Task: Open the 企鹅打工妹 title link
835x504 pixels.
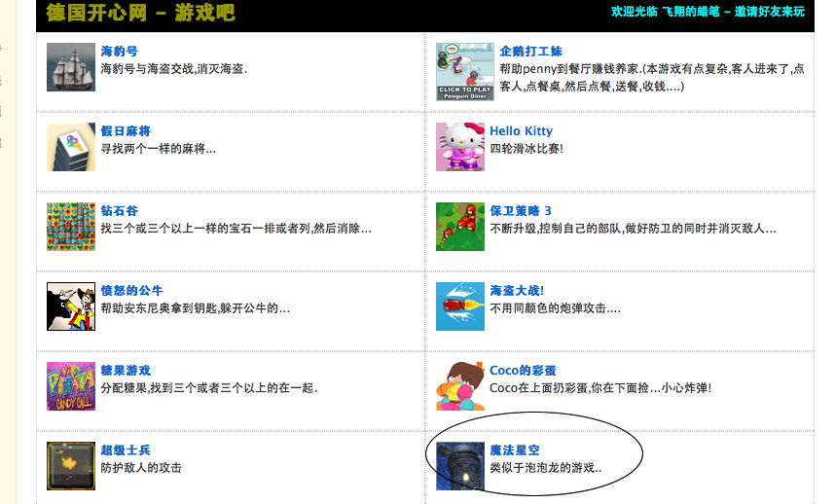Action: coord(531,52)
